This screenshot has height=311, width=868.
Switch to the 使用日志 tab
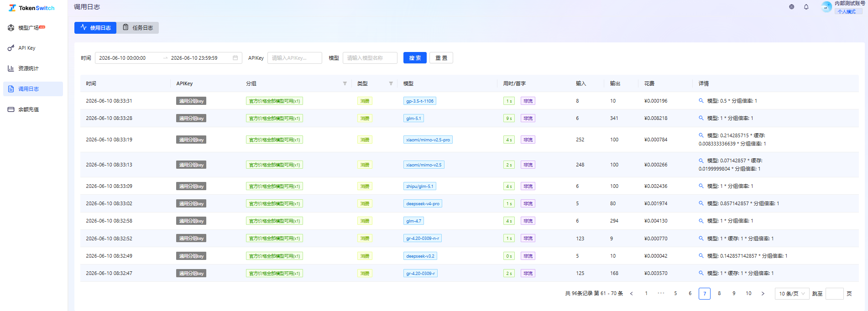click(95, 28)
